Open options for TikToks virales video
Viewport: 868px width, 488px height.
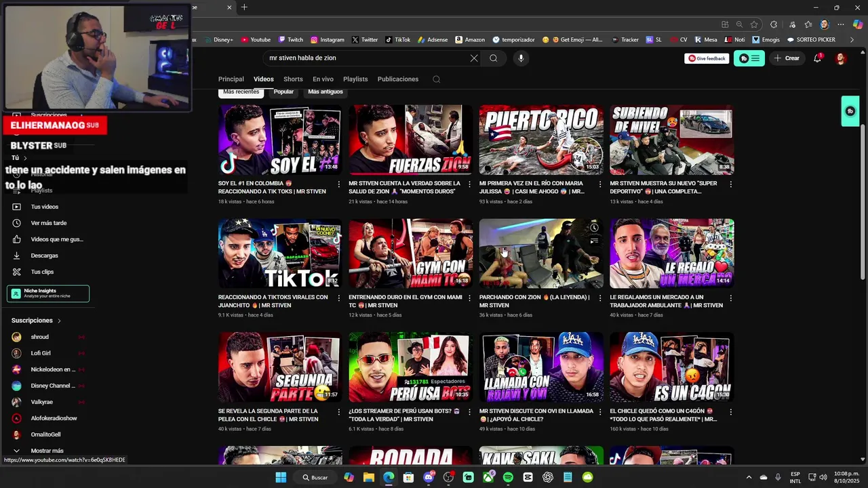(x=339, y=298)
